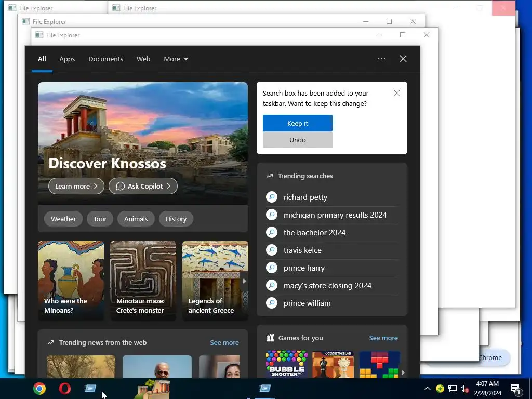The height and width of the screenshot is (399, 532).
Task: Open the clock showing 4:07 AM
Action: click(487, 389)
